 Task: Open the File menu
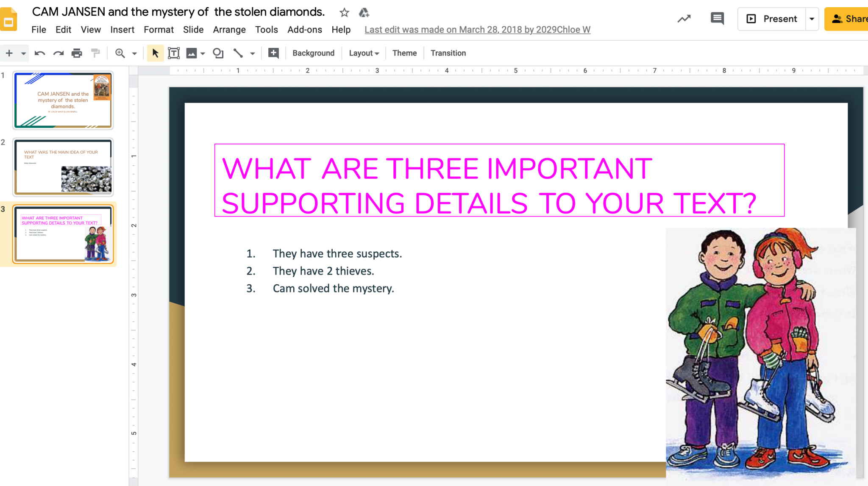[x=39, y=30]
